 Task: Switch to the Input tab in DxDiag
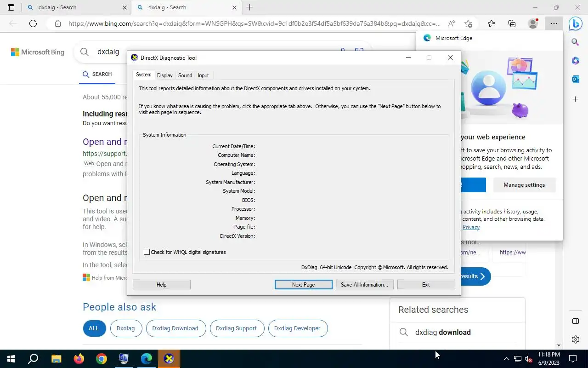[x=203, y=75]
